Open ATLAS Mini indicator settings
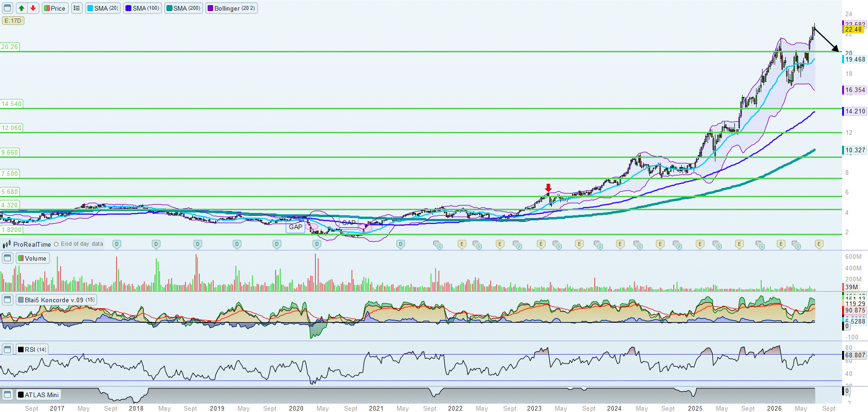 [x=38, y=395]
